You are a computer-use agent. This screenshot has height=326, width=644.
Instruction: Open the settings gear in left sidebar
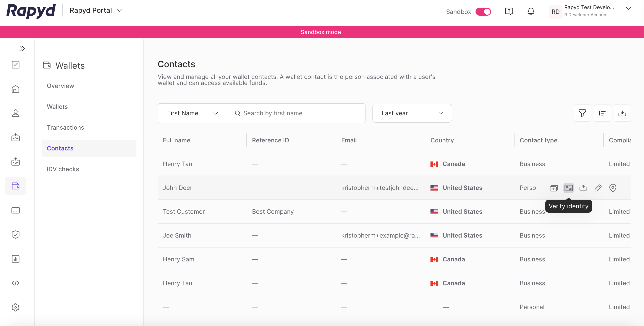(x=16, y=307)
